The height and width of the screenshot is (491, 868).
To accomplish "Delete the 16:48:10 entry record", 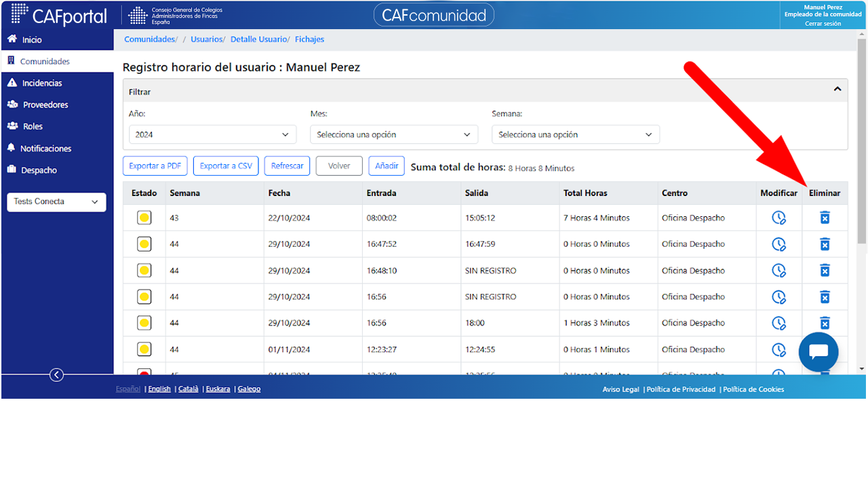I will tap(825, 271).
